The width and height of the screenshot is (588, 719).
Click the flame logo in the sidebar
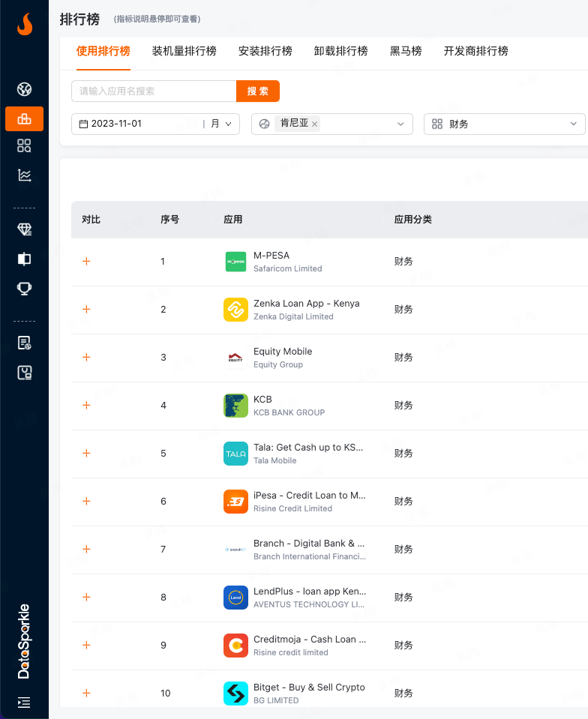[x=24, y=25]
